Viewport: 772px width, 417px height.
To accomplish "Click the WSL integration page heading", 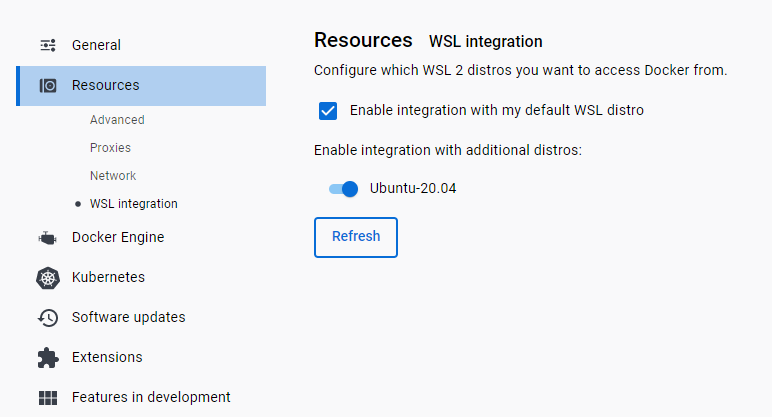I will tap(486, 42).
